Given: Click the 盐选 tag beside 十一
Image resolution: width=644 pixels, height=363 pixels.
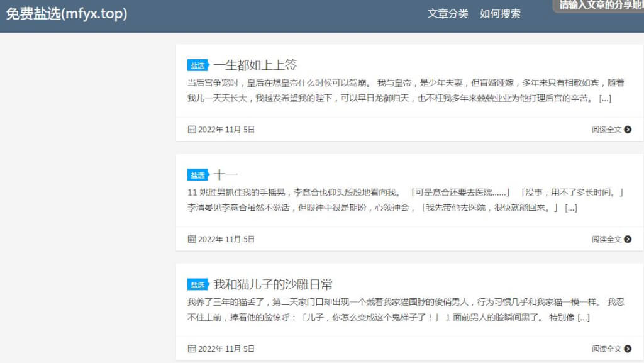Looking at the screenshot, I should 198,175.
